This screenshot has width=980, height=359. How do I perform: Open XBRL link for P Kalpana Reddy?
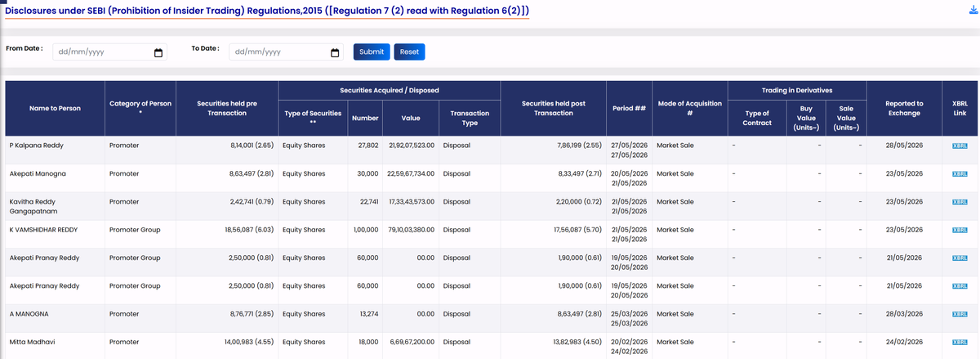click(959, 146)
